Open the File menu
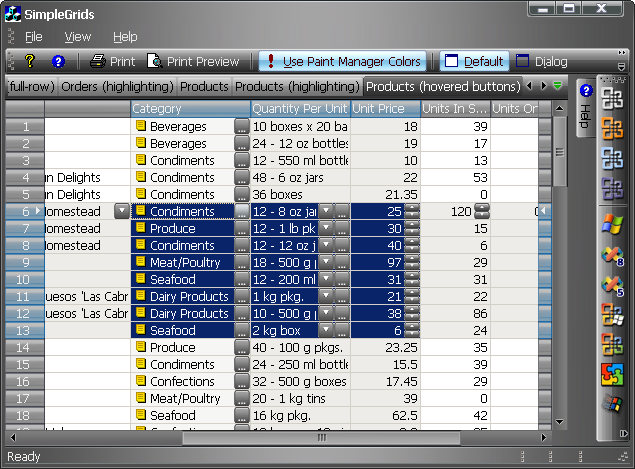 34,37
